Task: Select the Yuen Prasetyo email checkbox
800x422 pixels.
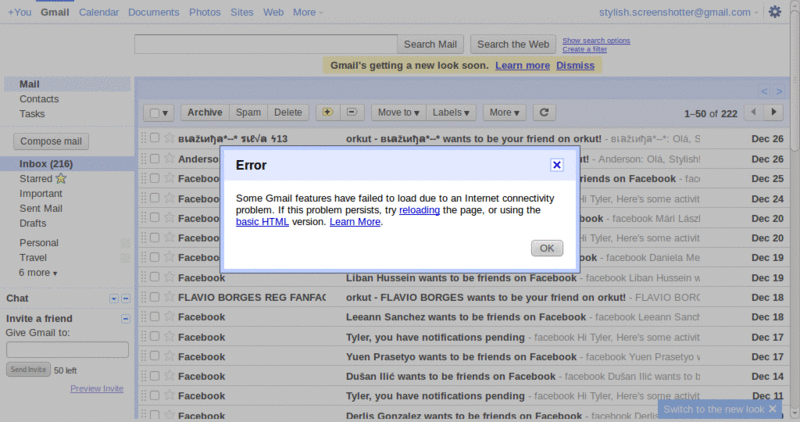Action: pos(155,356)
